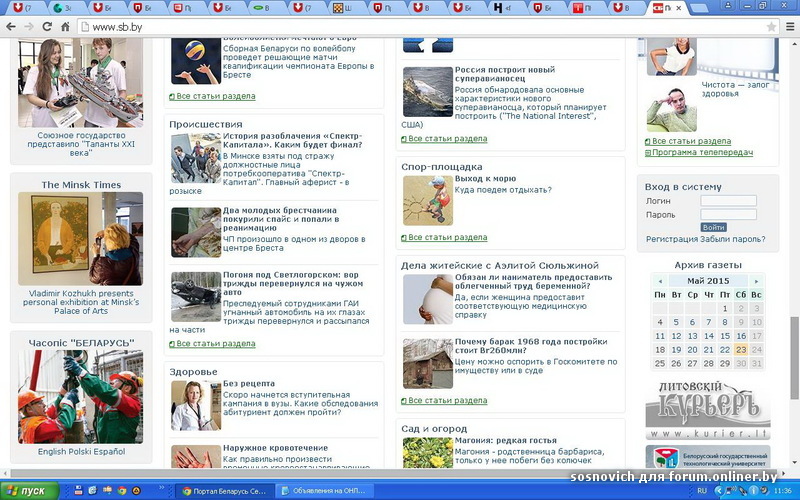Select May 15 in the archive calendar
This screenshot has width=800, height=500.
[x=724, y=336]
